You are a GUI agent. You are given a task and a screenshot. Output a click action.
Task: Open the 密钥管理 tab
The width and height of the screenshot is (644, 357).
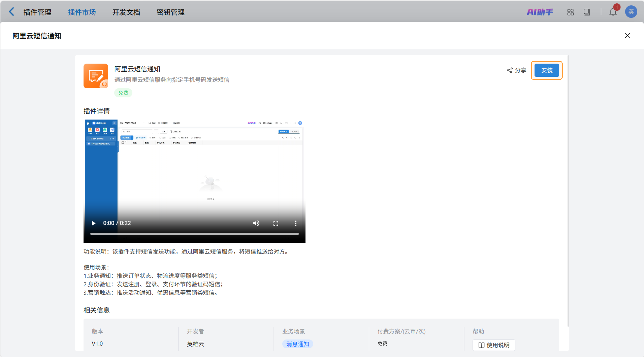171,12
